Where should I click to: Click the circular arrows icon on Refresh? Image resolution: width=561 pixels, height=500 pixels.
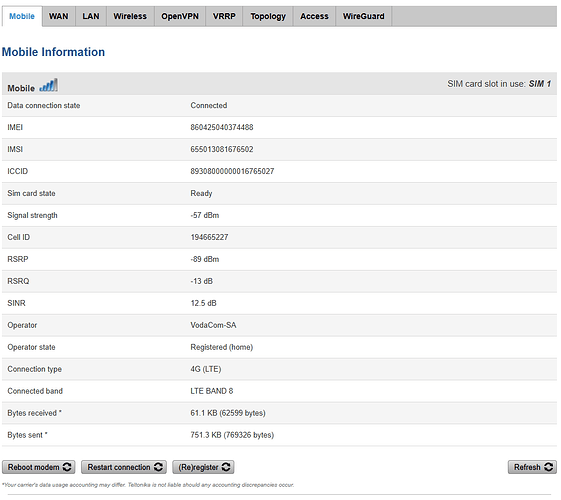click(x=548, y=467)
